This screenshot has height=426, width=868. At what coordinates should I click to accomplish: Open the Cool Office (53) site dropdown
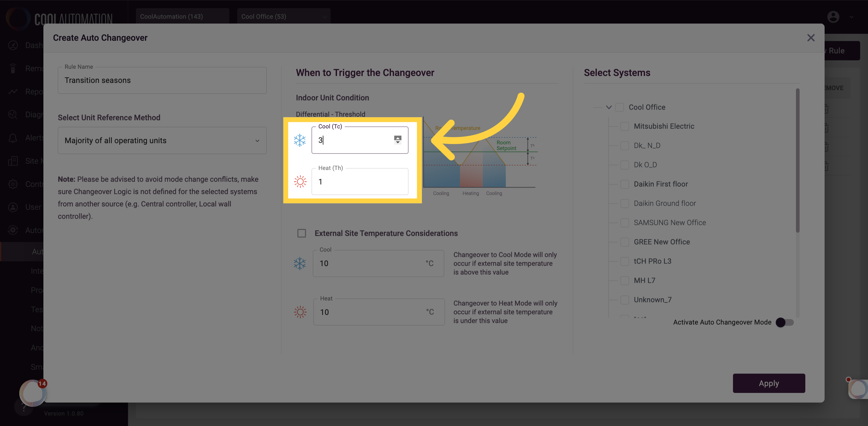pyautogui.click(x=284, y=16)
